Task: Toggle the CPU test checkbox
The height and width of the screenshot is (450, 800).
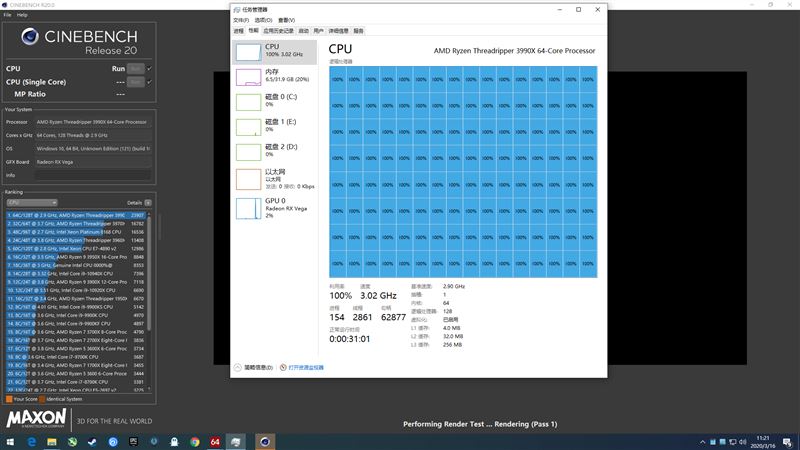Action: (x=149, y=68)
